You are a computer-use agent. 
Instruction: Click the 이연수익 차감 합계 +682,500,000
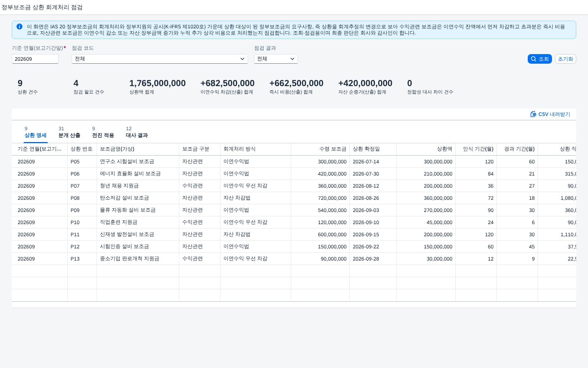(227, 83)
